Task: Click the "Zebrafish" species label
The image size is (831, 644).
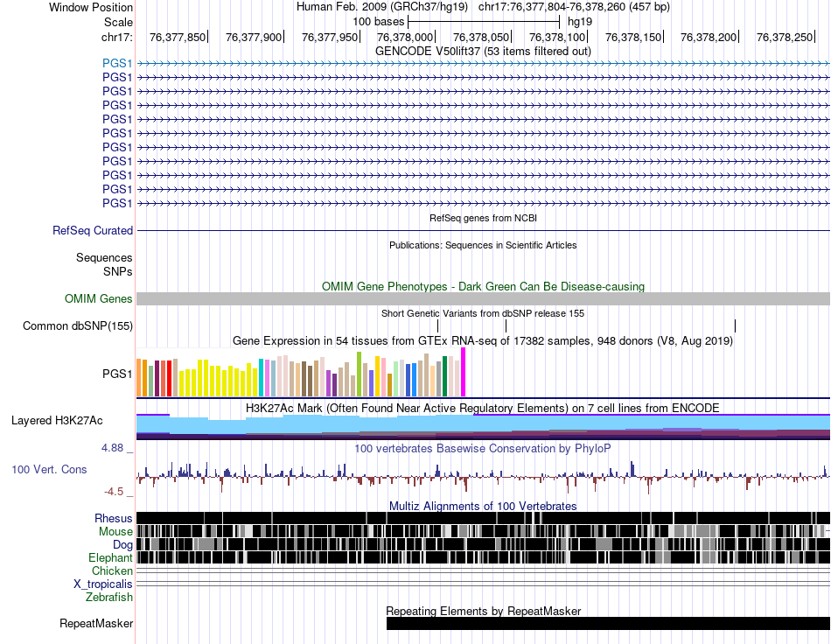Action: tap(109, 598)
